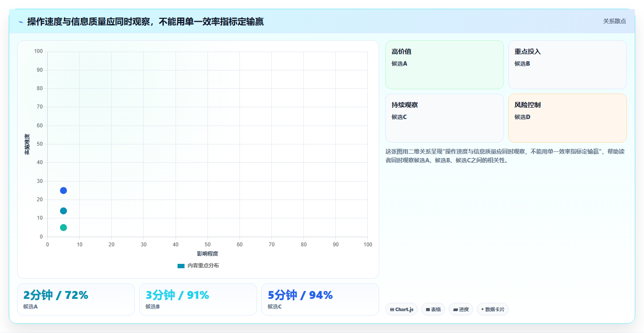This screenshot has width=644, height=333.
Task: Click the 进度 tag chip
Action: 461,309
